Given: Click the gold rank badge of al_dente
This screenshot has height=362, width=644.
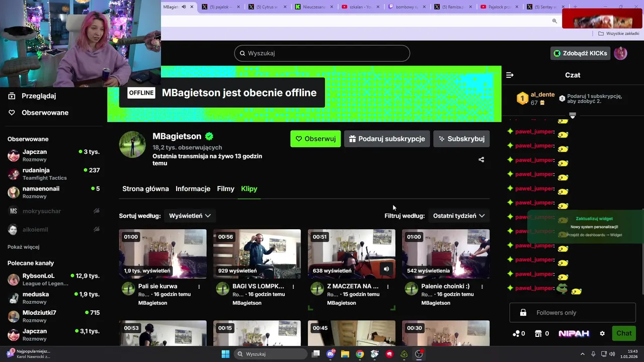Looking at the screenshot, I should pos(522,98).
